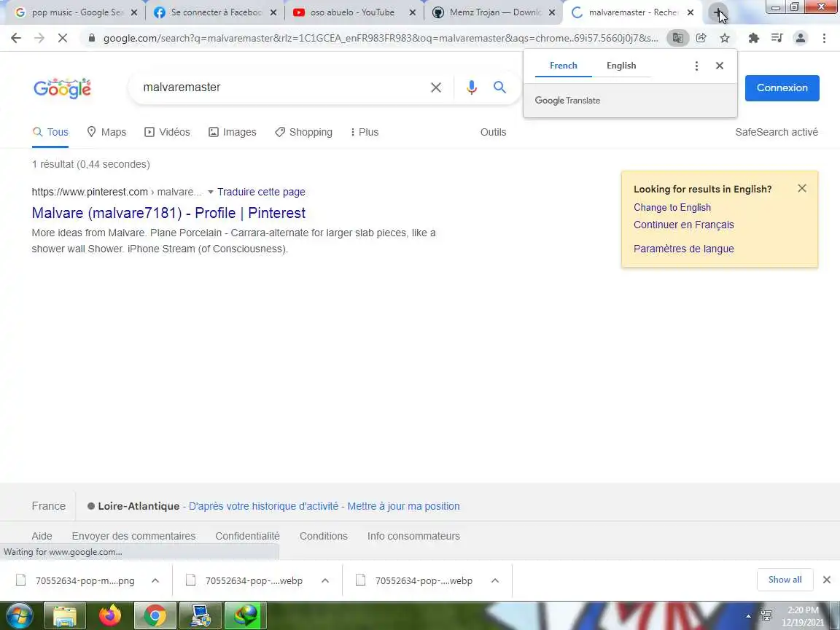
Task: Close the Facebook tab
Action: 273,12
